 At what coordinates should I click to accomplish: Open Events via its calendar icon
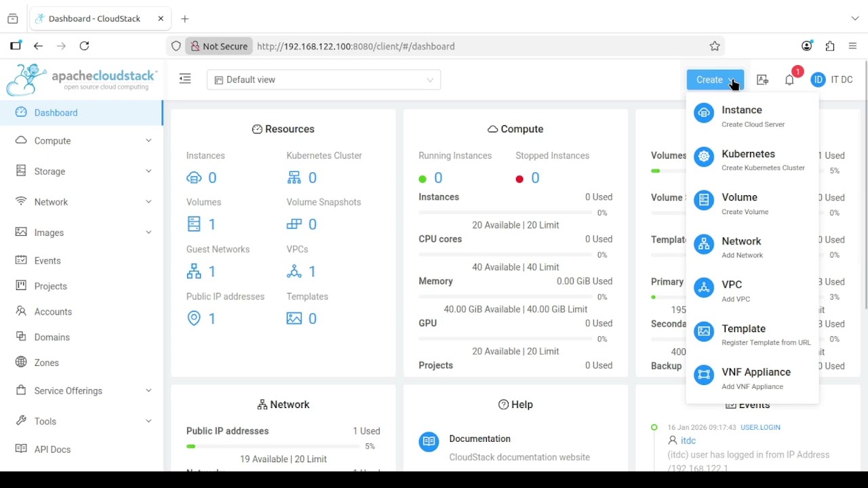click(21, 260)
